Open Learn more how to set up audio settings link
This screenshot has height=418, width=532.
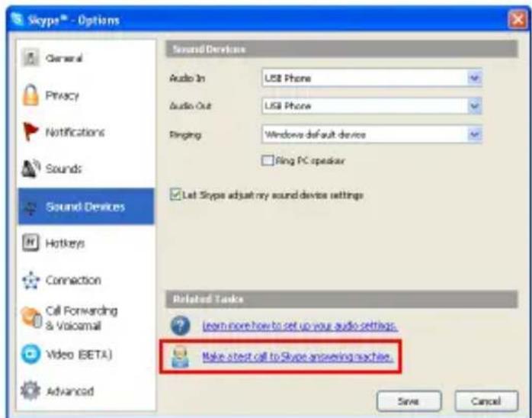(300, 326)
